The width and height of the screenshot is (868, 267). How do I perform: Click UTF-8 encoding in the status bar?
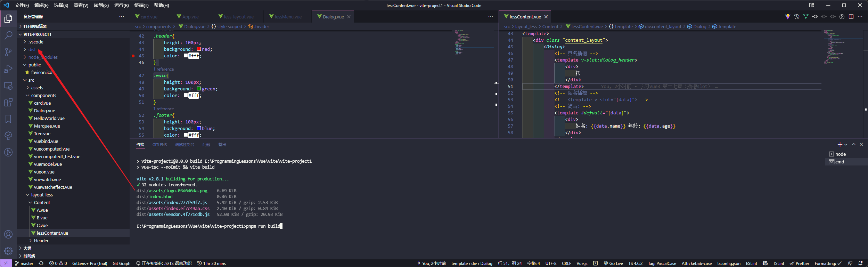[x=551, y=263]
